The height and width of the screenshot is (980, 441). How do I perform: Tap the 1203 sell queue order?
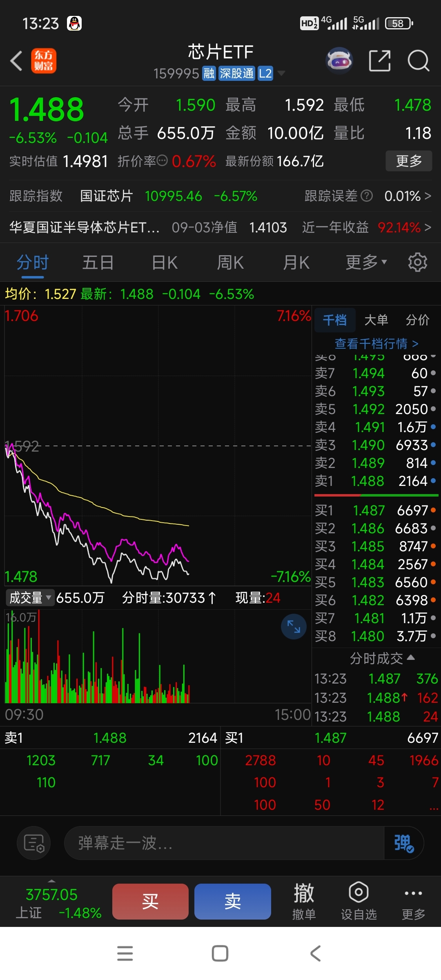pyautogui.click(x=41, y=760)
